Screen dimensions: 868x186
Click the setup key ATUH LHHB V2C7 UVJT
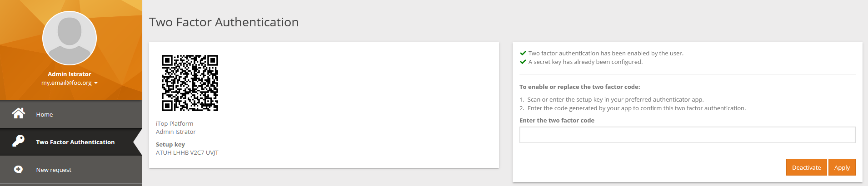pyautogui.click(x=187, y=152)
